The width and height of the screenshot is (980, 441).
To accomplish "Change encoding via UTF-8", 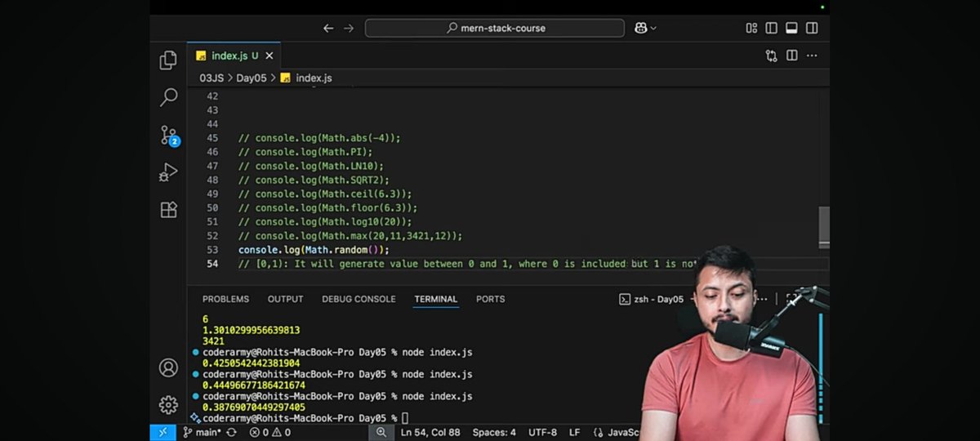I will pyautogui.click(x=542, y=432).
